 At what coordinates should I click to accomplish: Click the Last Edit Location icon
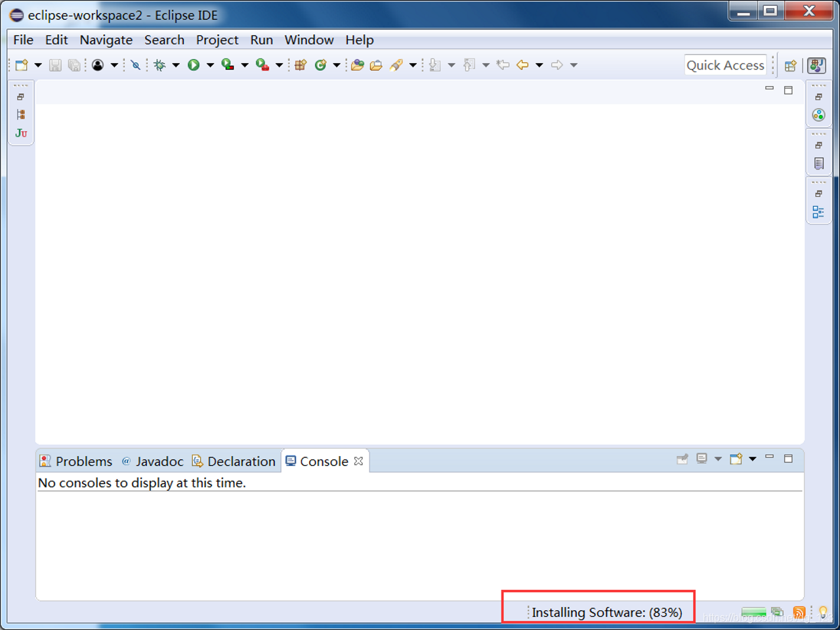pos(503,65)
